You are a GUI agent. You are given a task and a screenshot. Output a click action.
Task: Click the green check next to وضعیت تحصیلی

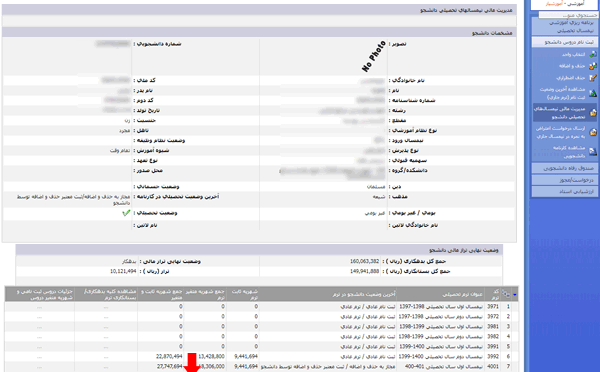pyautogui.click(x=126, y=213)
